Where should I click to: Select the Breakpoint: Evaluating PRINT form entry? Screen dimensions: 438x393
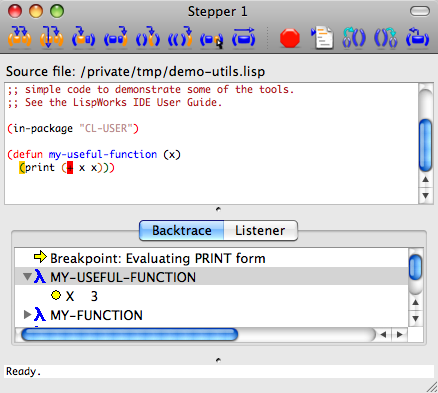(158, 258)
